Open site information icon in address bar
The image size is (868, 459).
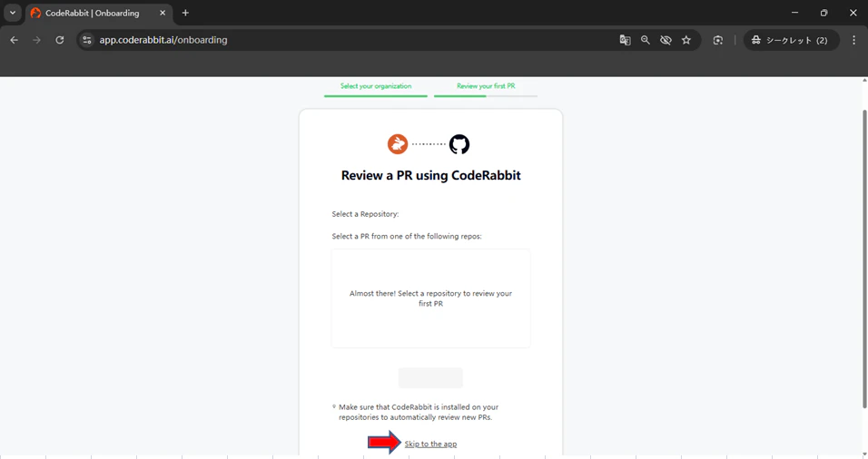tap(87, 40)
